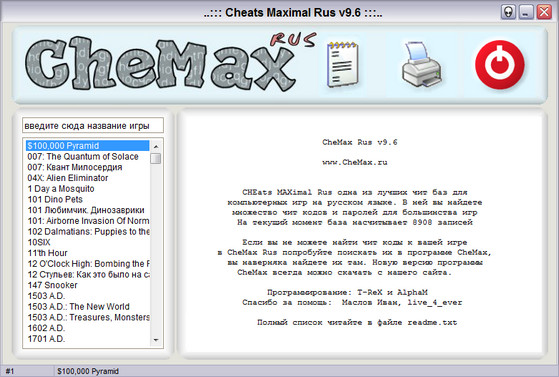The height and width of the screenshot is (377, 559).
Task: Choose 04X: Alien Eliminator entry
Action: click(x=68, y=178)
